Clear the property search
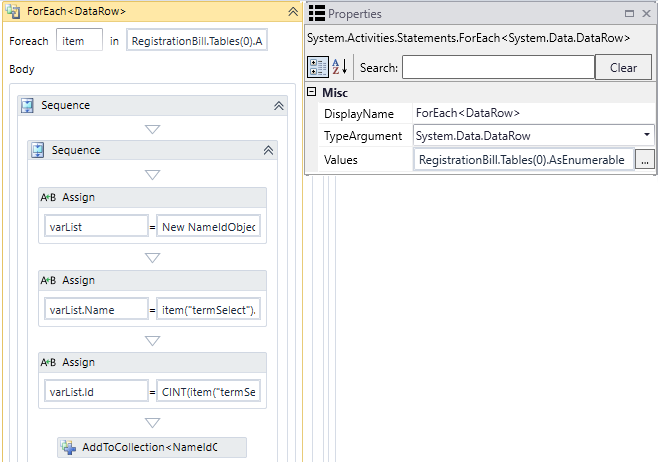This screenshot has height=462, width=658. 622,68
